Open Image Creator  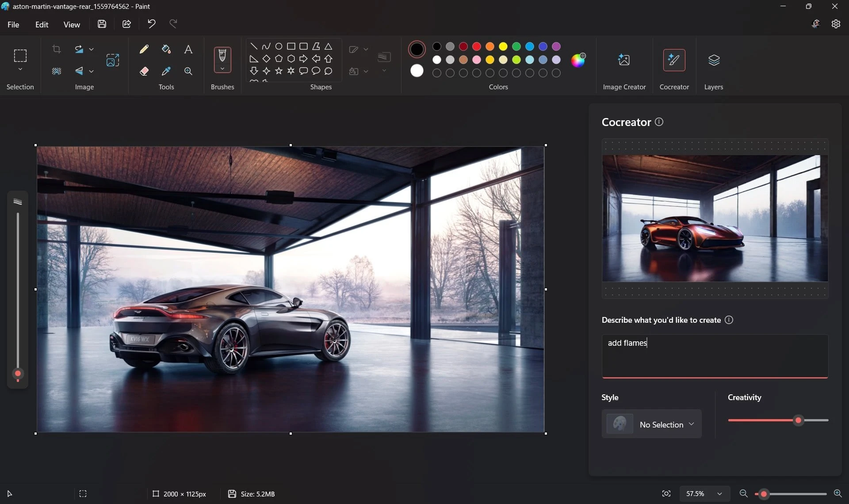624,67
